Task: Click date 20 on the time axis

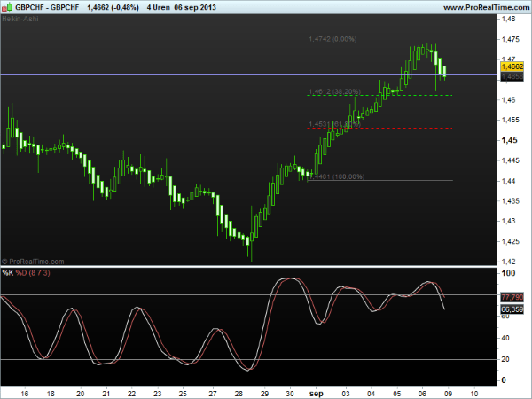Action: click(80, 394)
